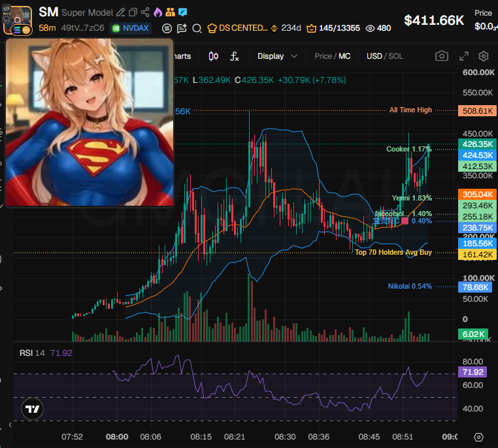498x448 pixels.
Task: Select USD as chart currency
Action: [x=374, y=56]
